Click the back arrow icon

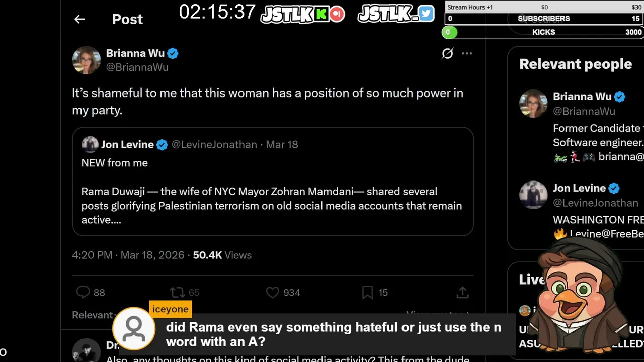79,19
